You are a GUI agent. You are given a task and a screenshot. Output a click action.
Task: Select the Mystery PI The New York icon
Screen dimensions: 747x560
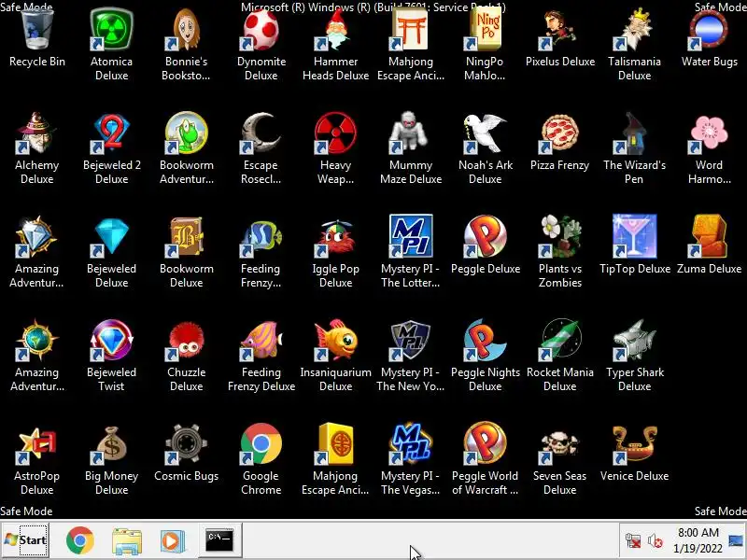coord(410,341)
